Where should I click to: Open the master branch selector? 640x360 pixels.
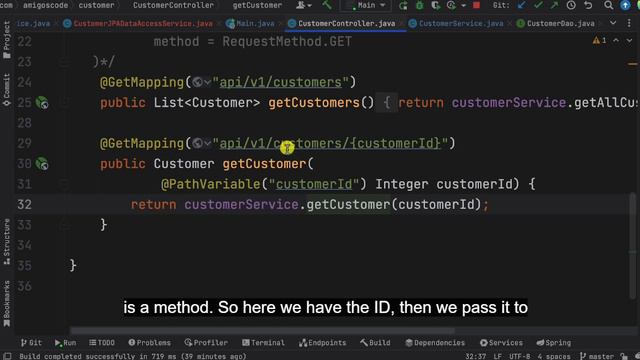click(596, 356)
